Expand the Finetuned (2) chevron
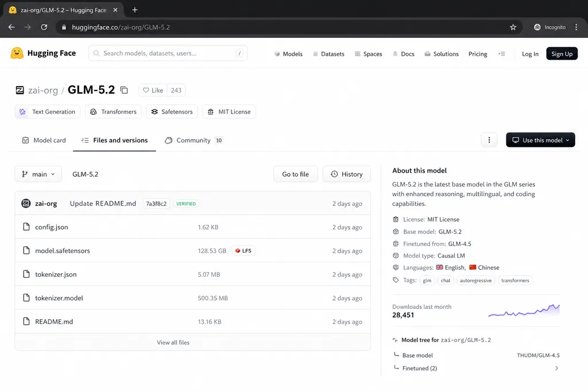 pyautogui.click(x=556, y=368)
